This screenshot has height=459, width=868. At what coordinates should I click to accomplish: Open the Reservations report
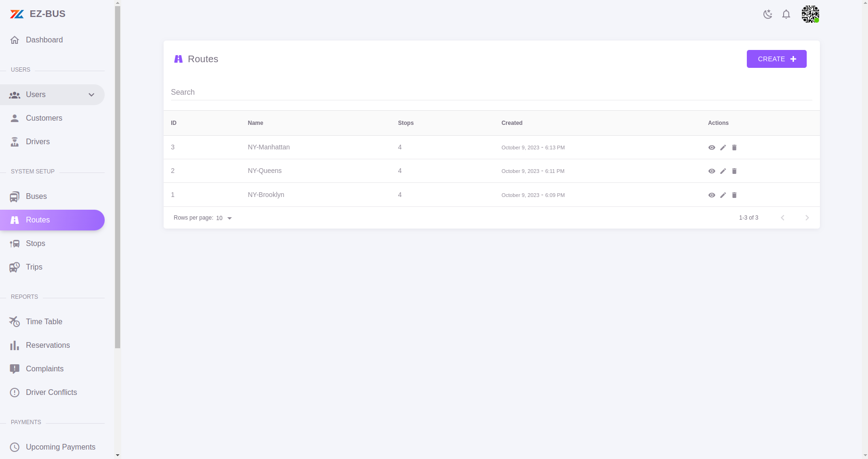[x=48, y=345]
